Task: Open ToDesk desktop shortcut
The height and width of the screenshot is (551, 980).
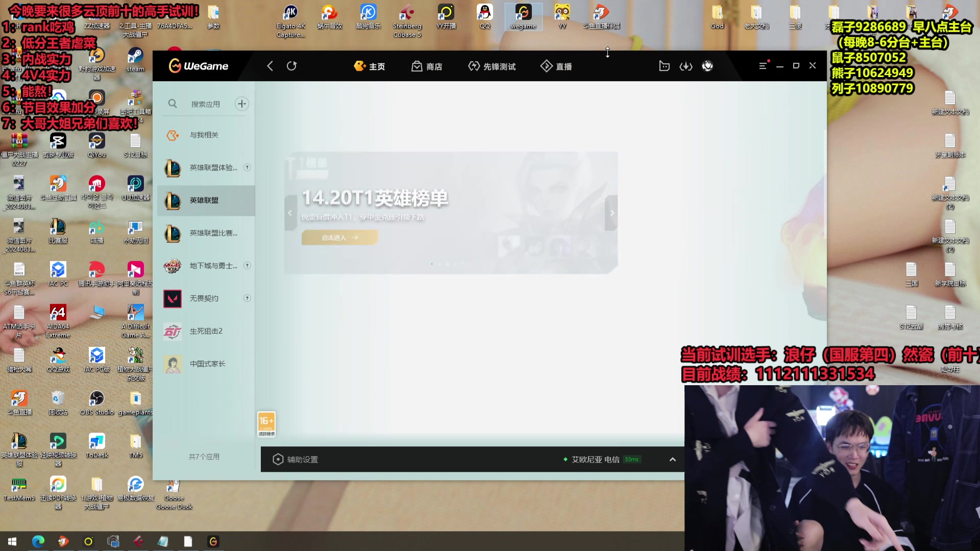Action: (x=96, y=446)
